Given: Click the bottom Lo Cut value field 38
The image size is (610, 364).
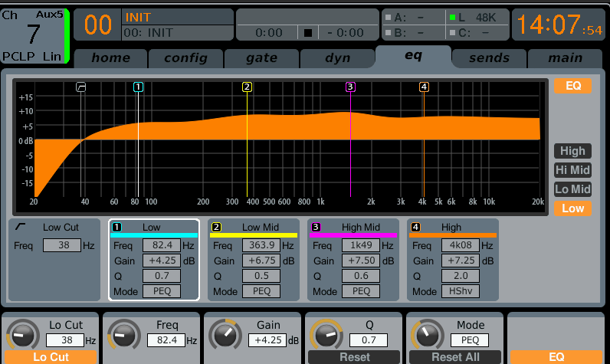Looking at the screenshot, I should pyautogui.click(x=65, y=340).
